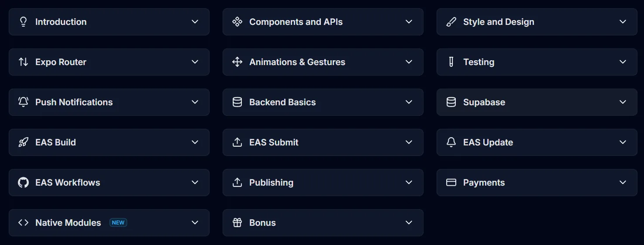Click the credit card icon beside Payments
The width and height of the screenshot is (644, 245).
(x=451, y=183)
